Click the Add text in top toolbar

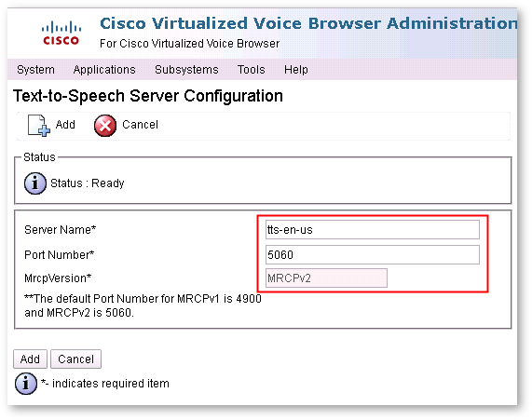65,125
